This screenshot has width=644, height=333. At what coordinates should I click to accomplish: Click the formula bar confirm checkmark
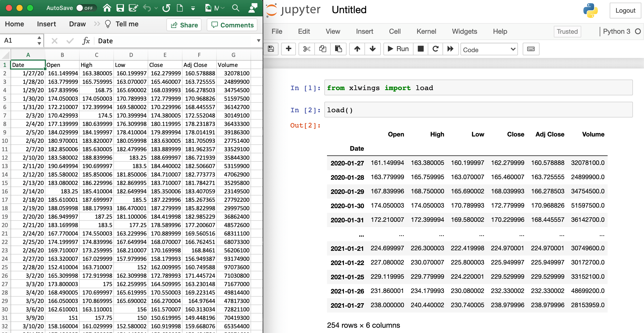pos(70,41)
